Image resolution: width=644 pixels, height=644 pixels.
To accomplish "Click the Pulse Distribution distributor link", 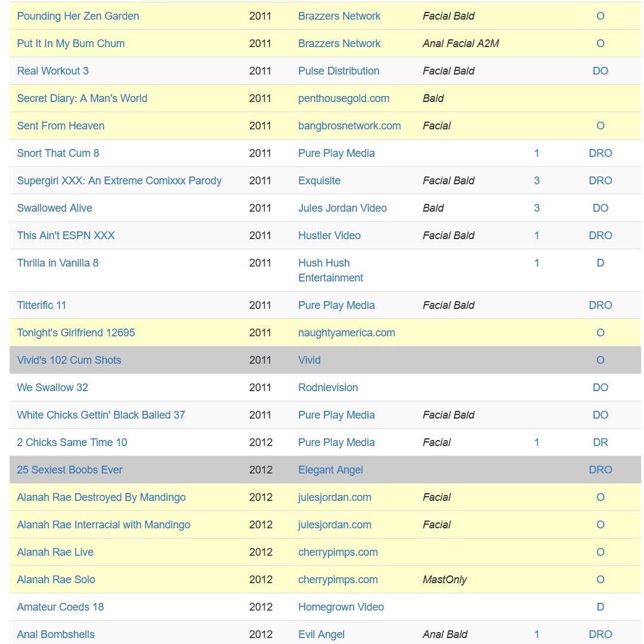I will click(339, 71).
